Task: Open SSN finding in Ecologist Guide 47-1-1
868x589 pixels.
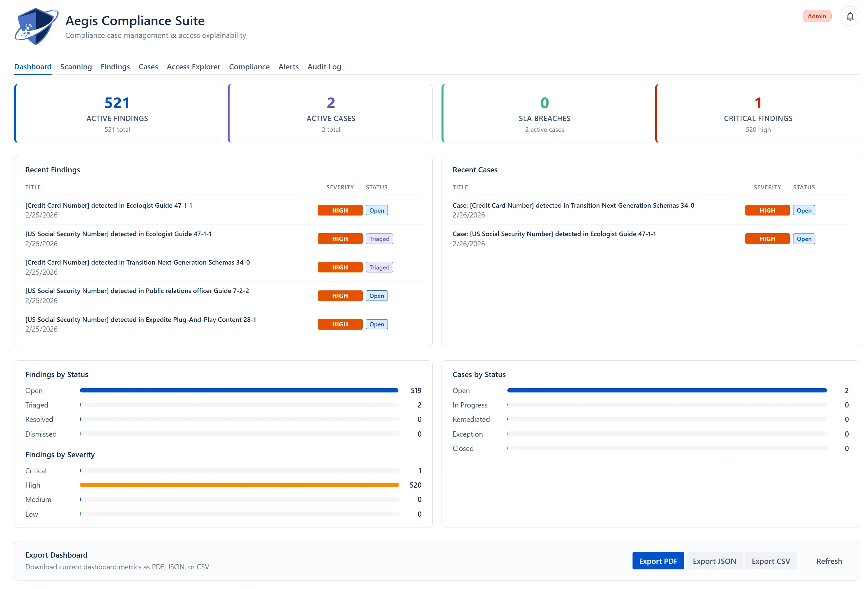Action: (x=118, y=234)
